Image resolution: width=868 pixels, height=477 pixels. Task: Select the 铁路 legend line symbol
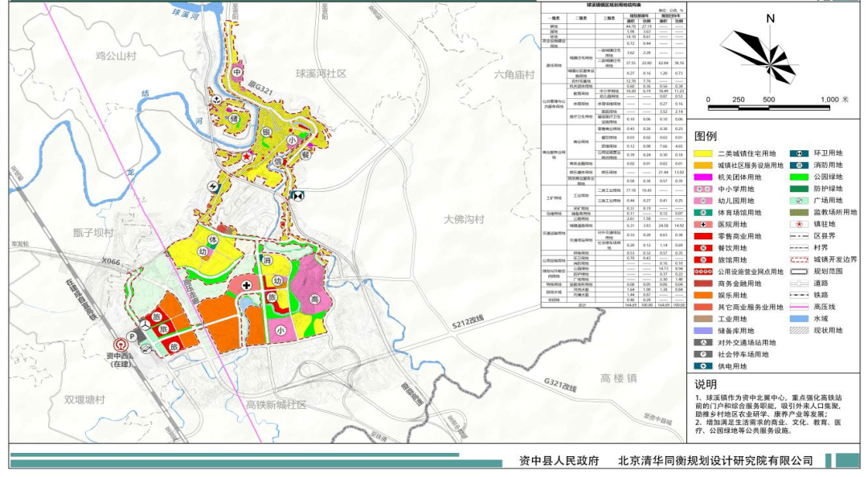coord(799,295)
